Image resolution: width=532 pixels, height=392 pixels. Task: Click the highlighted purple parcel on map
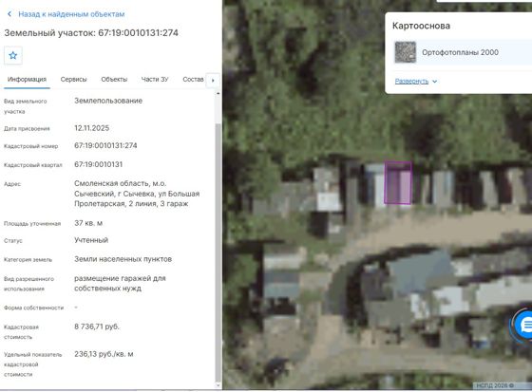pyautogui.click(x=398, y=183)
